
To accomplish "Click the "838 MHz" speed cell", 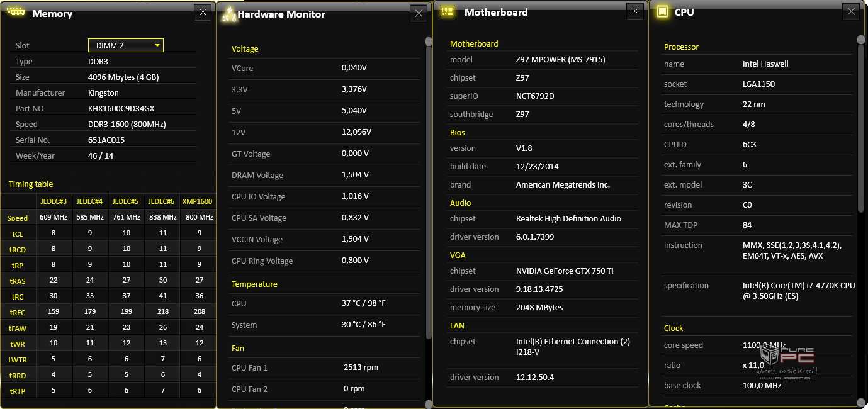I will pos(162,217).
